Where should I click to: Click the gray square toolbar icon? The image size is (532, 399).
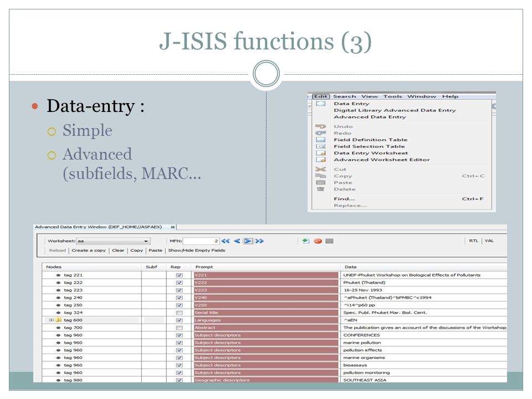[329, 241]
